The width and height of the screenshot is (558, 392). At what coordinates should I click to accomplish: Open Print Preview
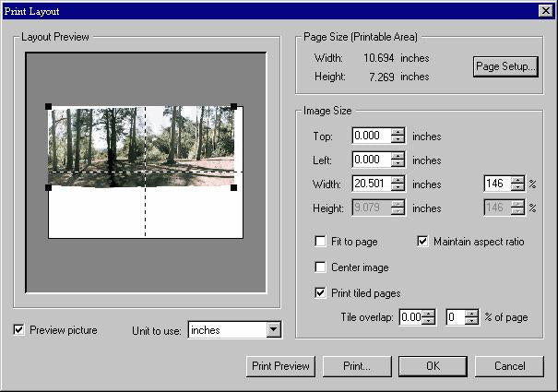pyautogui.click(x=280, y=366)
